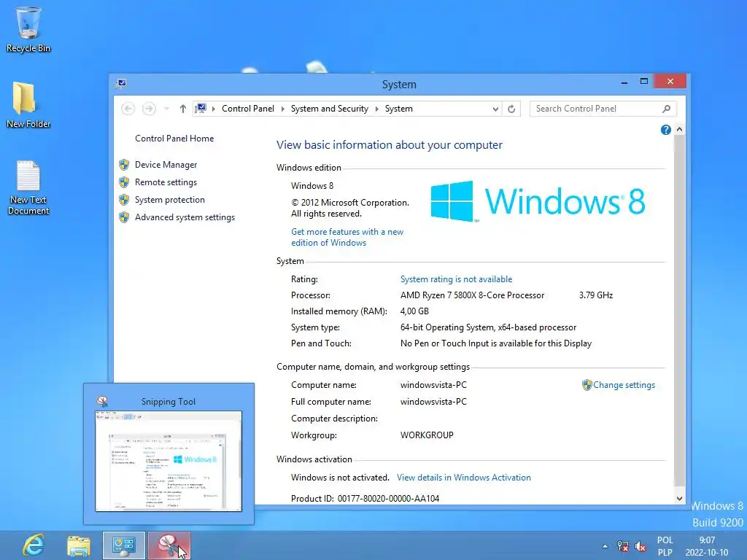The image size is (747, 560).
Task: Click the scrollbar up arrow
Action: point(679,130)
